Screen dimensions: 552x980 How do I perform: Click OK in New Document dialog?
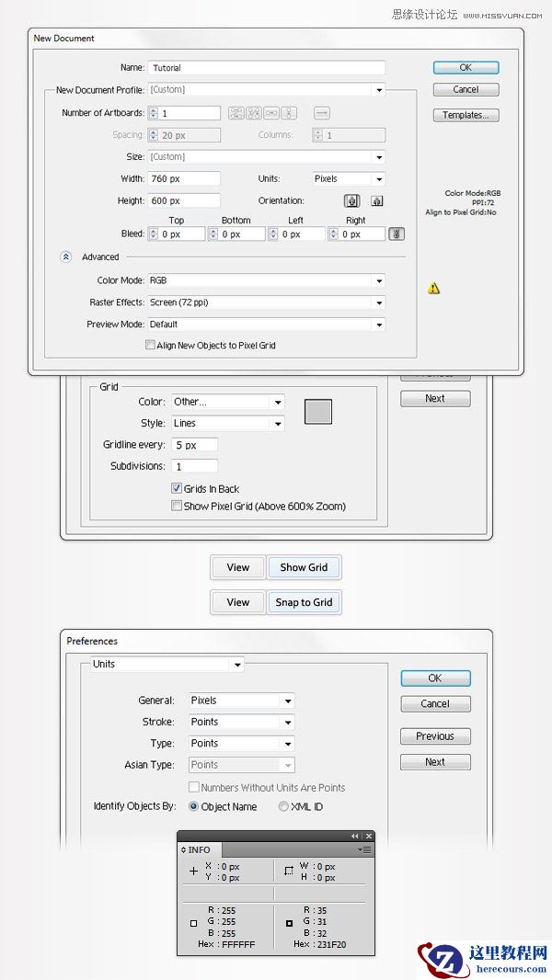tap(466, 67)
